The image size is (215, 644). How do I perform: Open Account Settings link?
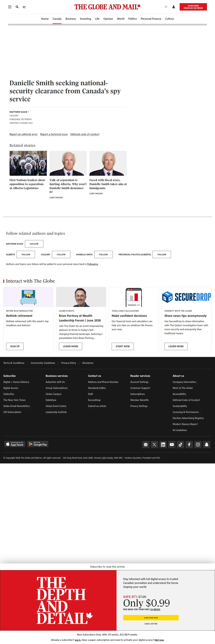coord(139,382)
